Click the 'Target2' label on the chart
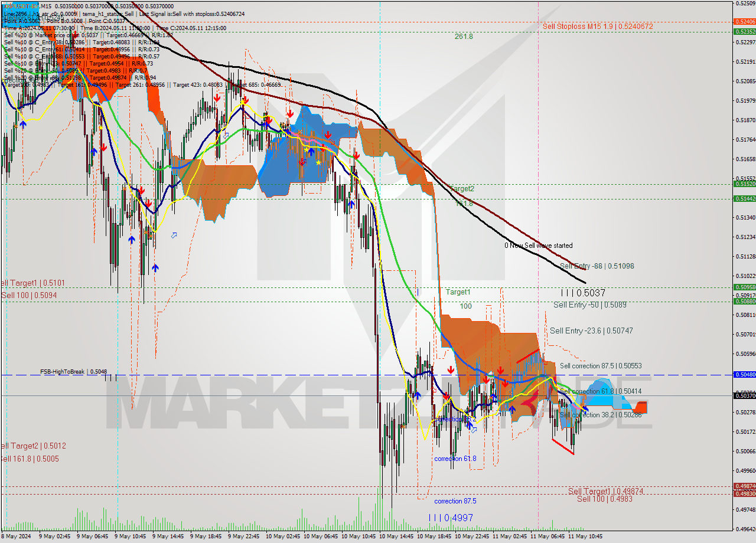756x543 pixels. [x=461, y=189]
